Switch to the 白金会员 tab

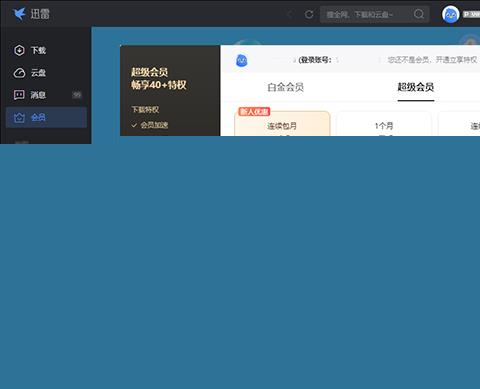(285, 87)
